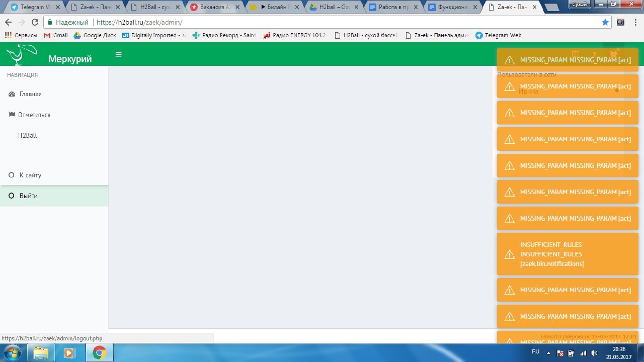Click the Show desktop strip
Screen dimensions: 644x362
(x=640, y=352)
